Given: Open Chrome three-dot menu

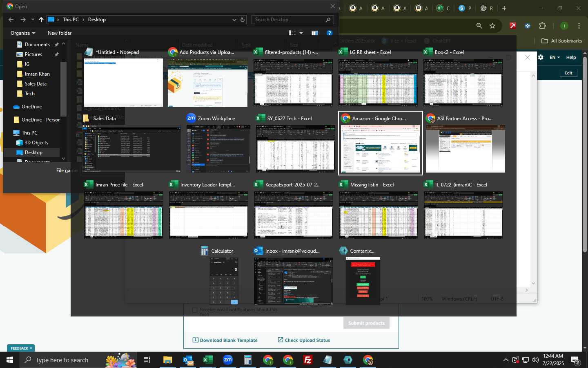Looking at the screenshot, I should 579,26.
